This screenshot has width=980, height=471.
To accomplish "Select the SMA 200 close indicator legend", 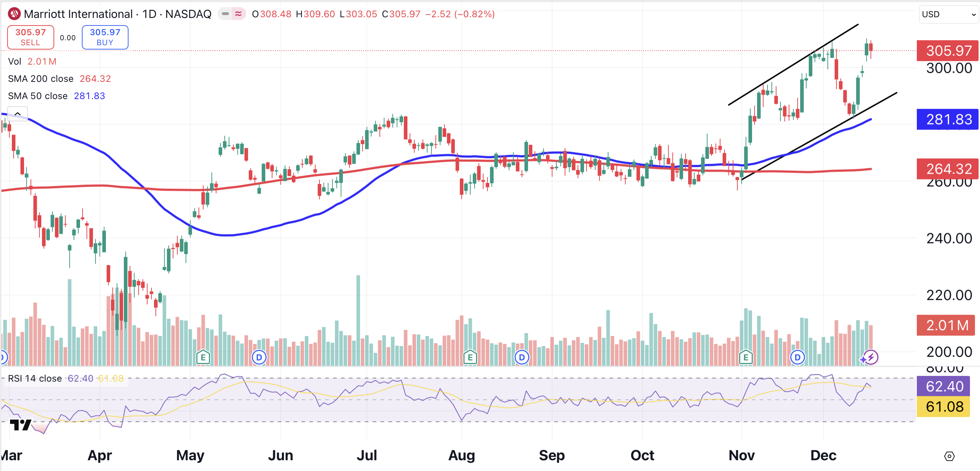I will point(41,79).
